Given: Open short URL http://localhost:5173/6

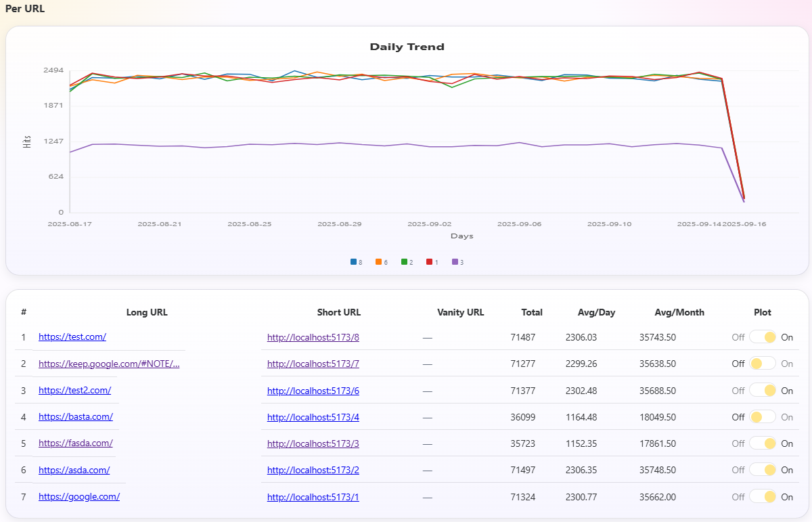Looking at the screenshot, I should [x=313, y=391].
